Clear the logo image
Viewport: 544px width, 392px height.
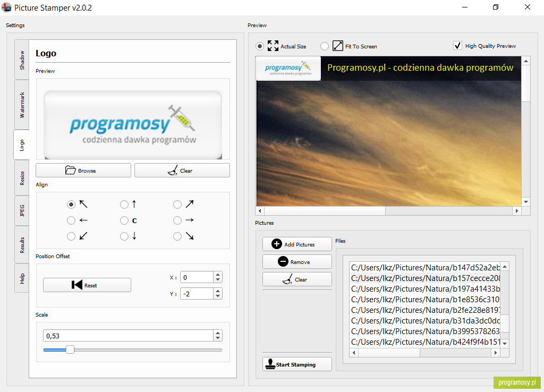pos(182,171)
